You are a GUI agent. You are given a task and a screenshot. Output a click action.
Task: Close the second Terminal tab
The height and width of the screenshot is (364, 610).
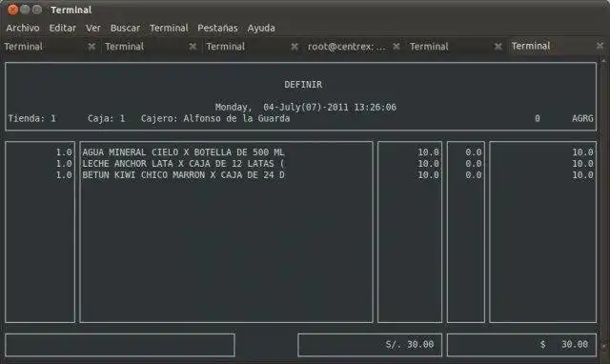click(193, 47)
